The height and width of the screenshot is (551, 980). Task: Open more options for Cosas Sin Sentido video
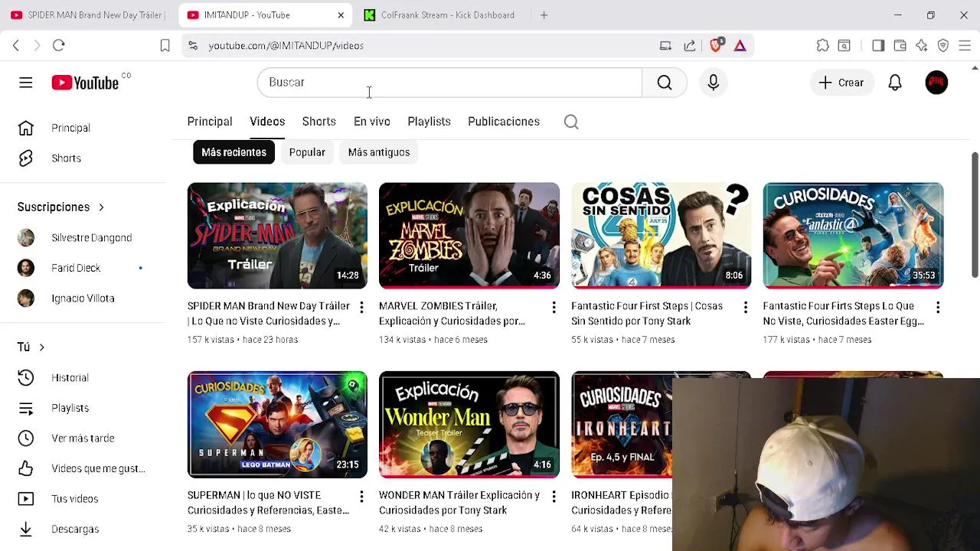click(x=746, y=307)
